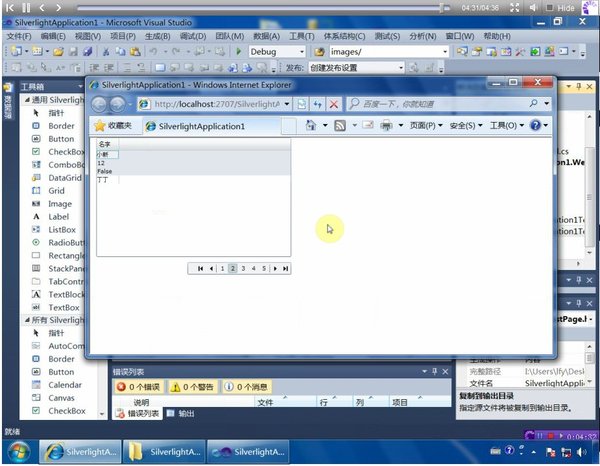Image resolution: width=600 pixels, height=466 pixels.
Task: Open 收藏夹 favorites in Internet Explorer
Action: click(113, 126)
